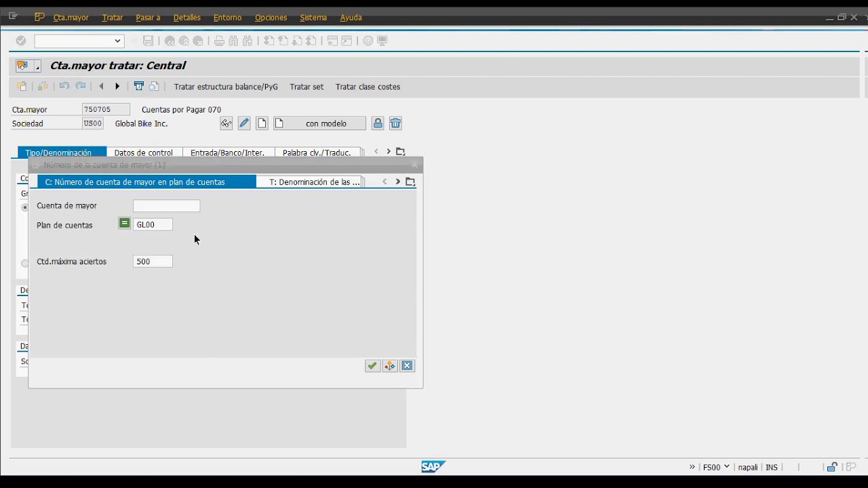The width and height of the screenshot is (868, 488).
Task: Click the Cta.mayor field showing 750705
Action: coord(106,109)
